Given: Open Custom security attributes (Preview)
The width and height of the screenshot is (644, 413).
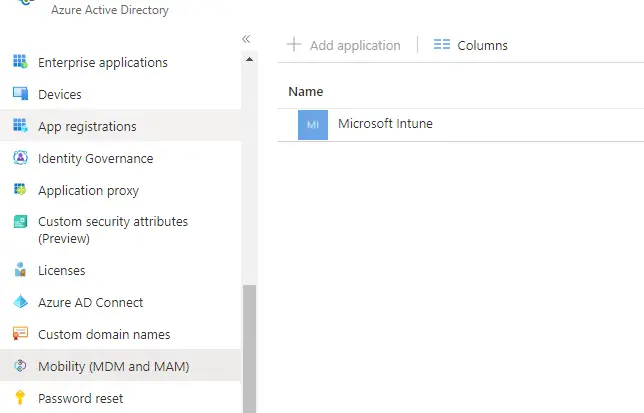Looking at the screenshot, I should point(120,230).
